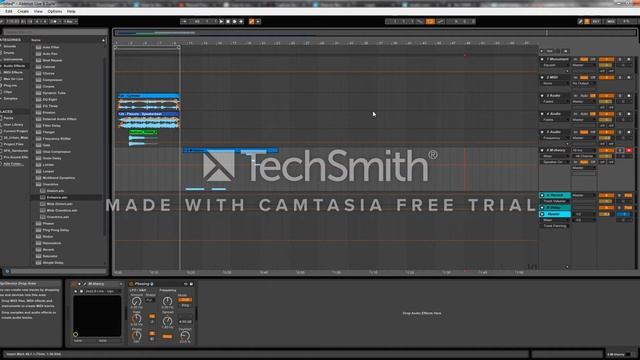
Task: Select Plug-ins category
Action: tap(11, 85)
